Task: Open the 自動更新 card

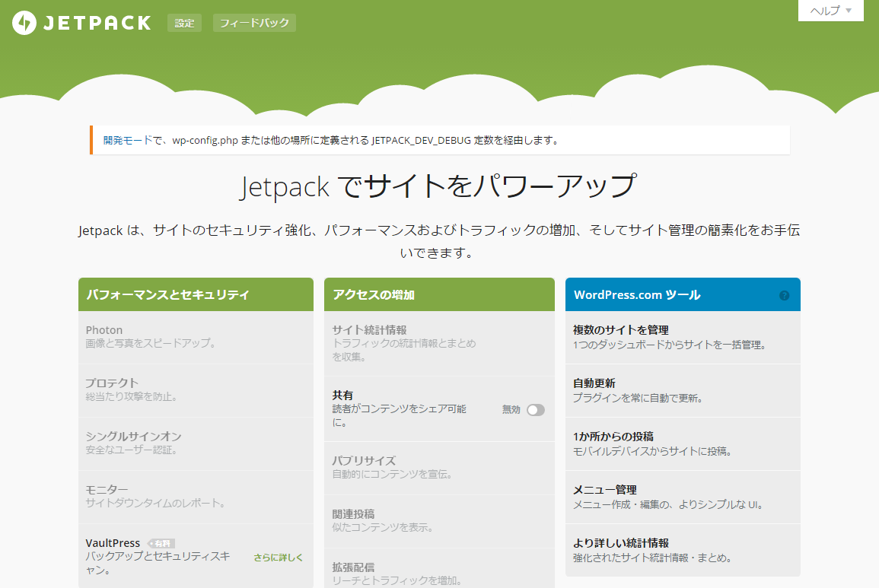Action: pos(682,389)
